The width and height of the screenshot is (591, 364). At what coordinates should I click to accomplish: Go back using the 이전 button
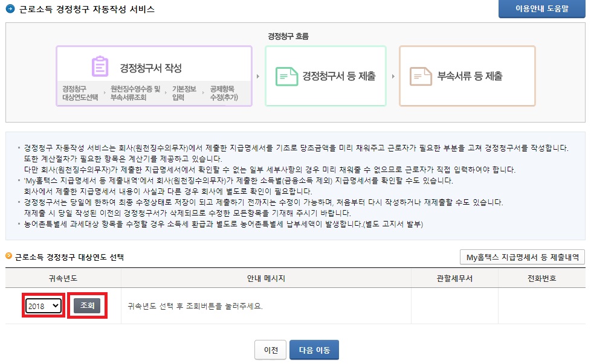270,349
